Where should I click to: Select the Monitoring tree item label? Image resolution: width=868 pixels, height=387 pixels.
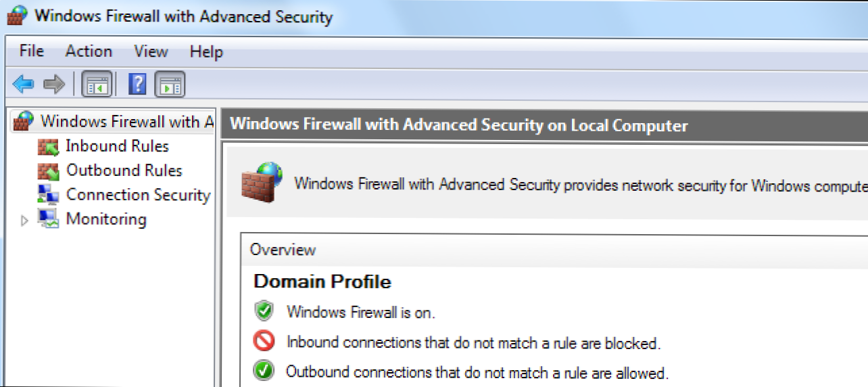point(106,219)
